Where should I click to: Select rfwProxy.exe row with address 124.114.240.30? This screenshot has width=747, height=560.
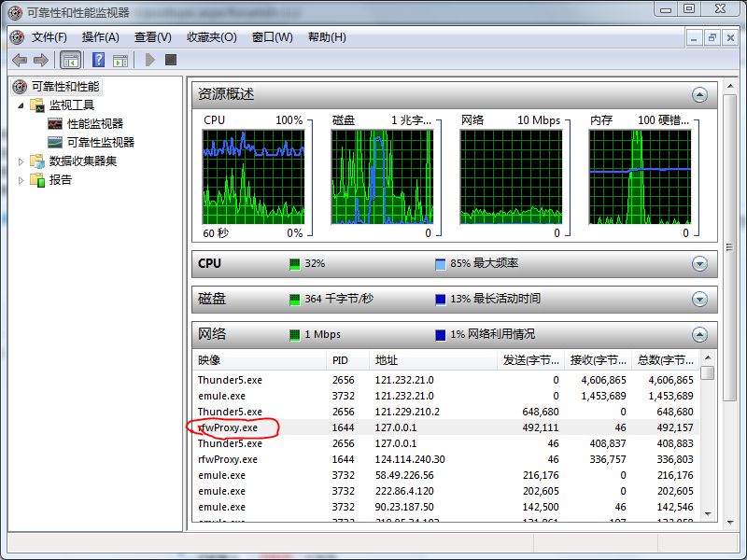(x=446, y=459)
